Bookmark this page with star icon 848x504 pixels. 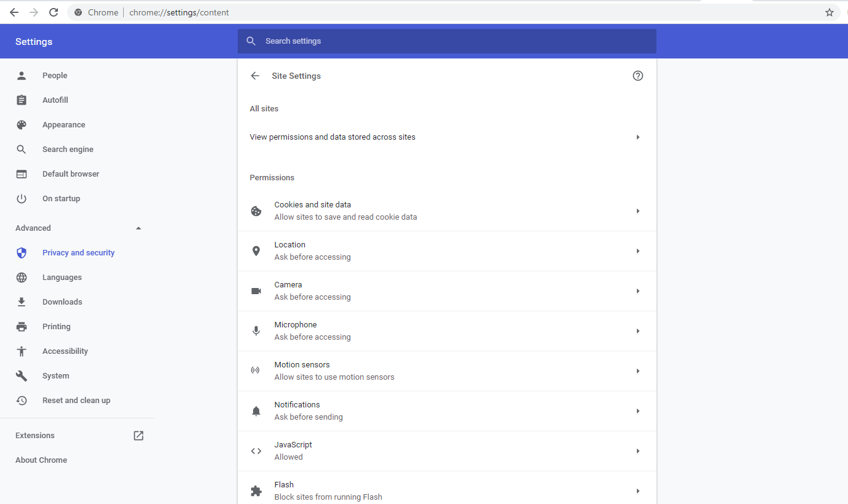click(830, 12)
